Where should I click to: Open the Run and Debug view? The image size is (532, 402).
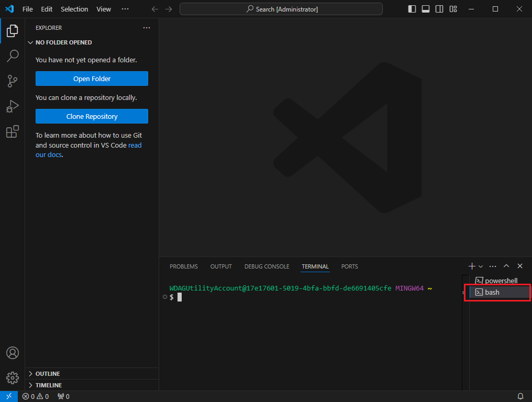[13, 106]
